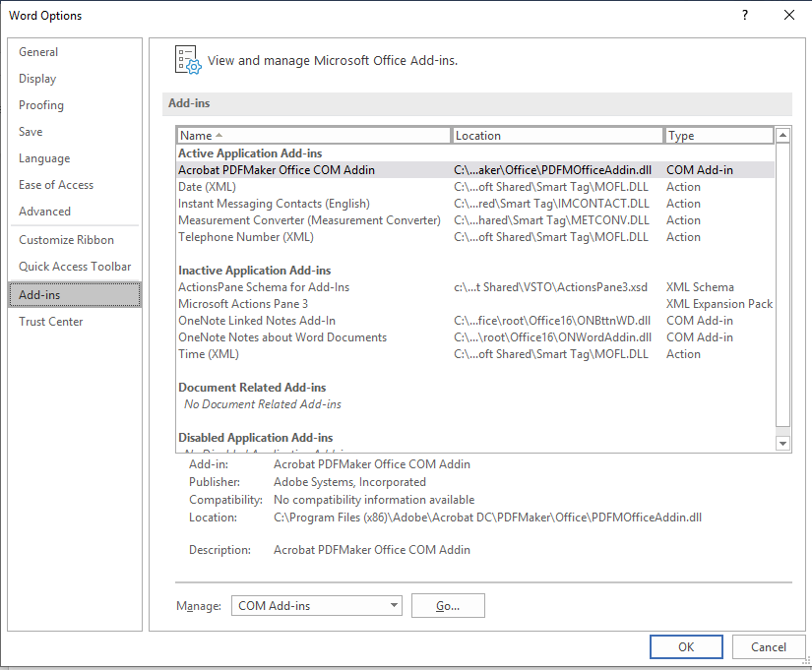
Task: Sort add-ins by Name column header
Action: pyautogui.click(x=313, y=136)
